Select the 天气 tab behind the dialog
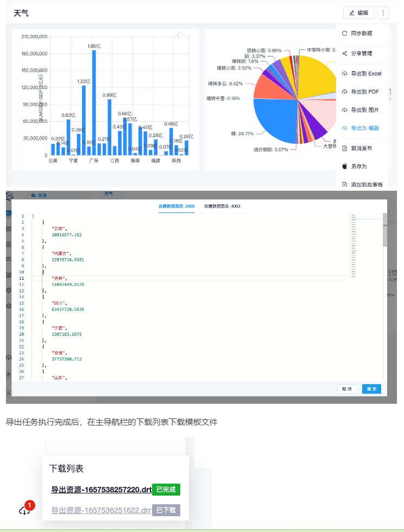This screenshot has width=404, height=532. tap(109, 194)
